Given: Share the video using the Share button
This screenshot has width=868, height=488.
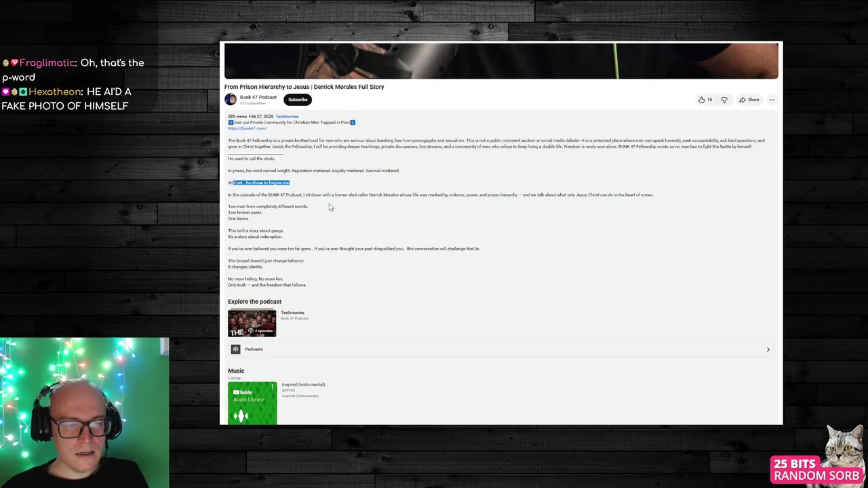Looking at the screenshot, I should [x=749, y=100].
